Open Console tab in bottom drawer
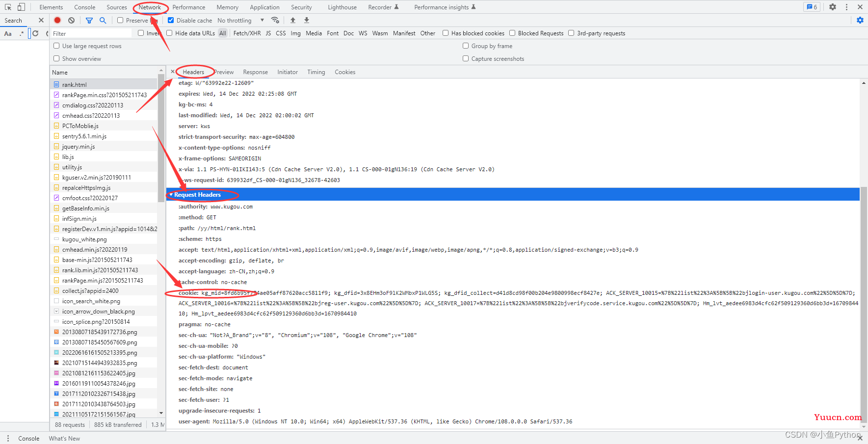The image size is (868, 444). (x=29, y=438)
